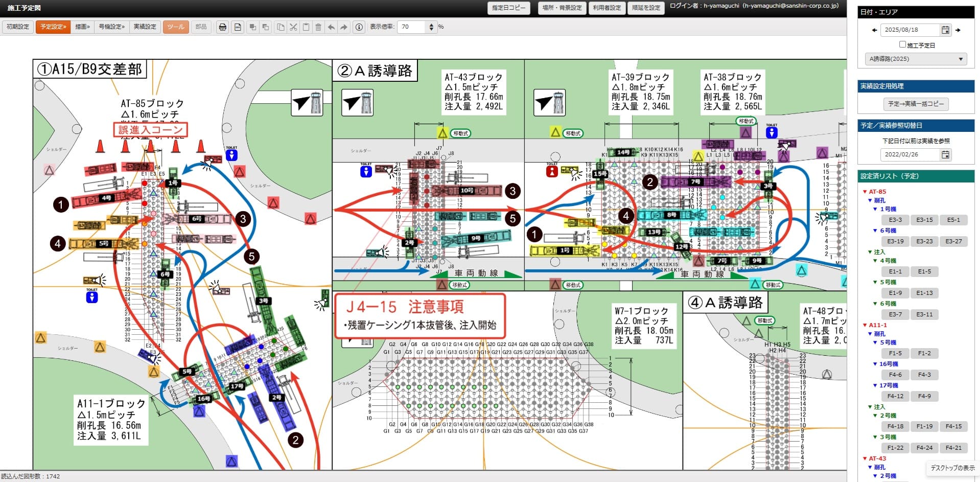The image size is (980, 482).
Task: Enable the 施工予定日 checkbox
Action: click(x=902, y=44)
